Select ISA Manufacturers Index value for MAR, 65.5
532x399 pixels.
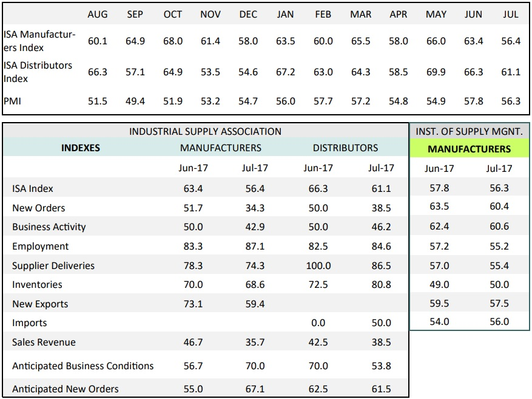(361, 41)
